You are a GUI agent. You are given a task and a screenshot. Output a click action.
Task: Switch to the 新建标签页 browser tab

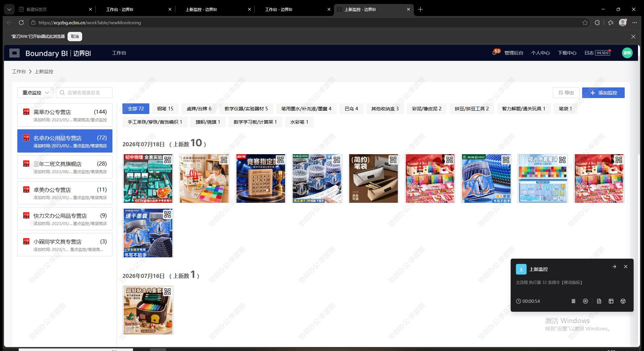point(55,9)
